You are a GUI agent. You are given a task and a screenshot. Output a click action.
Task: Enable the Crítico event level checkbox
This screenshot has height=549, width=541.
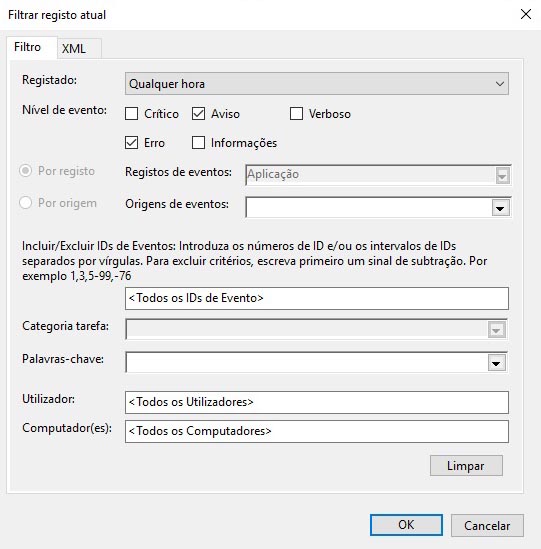pos(132,114)
